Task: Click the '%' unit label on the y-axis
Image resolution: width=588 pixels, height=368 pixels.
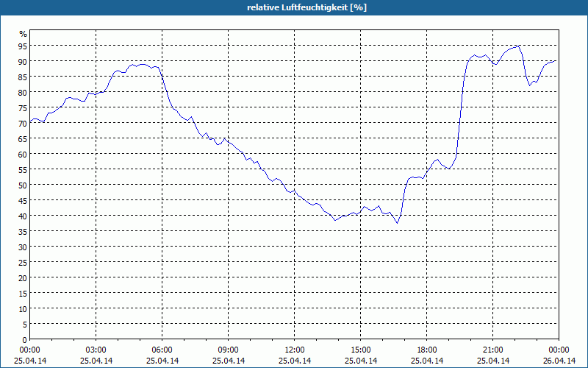Action: point(24,34)
